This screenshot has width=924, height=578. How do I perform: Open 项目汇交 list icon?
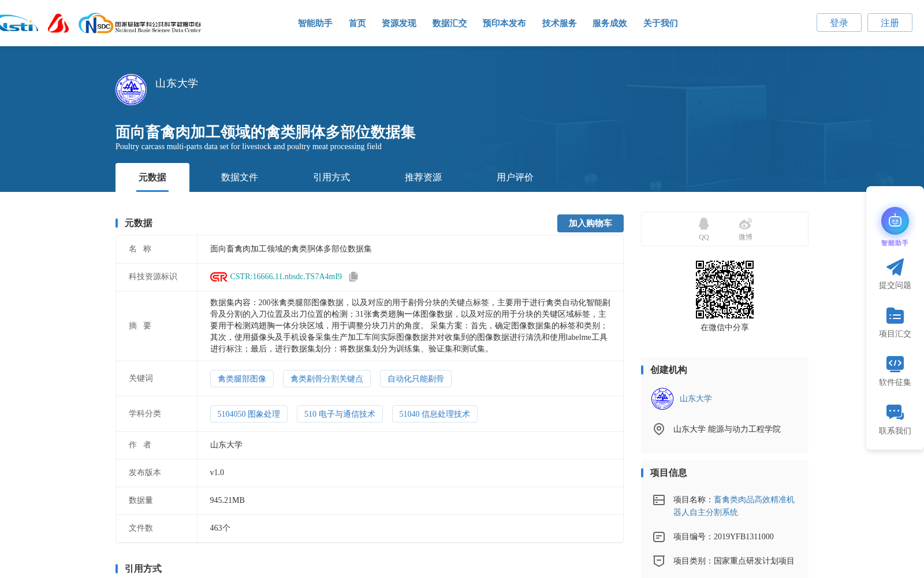[895, 316]
